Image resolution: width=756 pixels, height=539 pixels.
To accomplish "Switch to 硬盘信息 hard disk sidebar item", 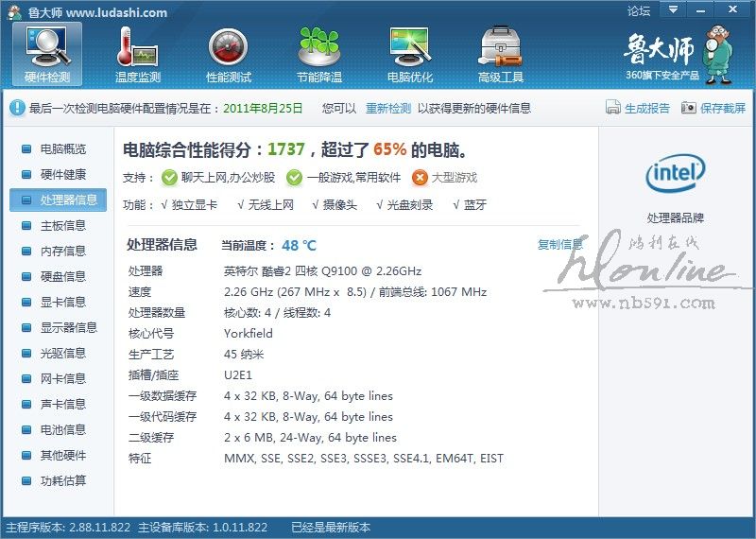I will click(x=62, y=277).
